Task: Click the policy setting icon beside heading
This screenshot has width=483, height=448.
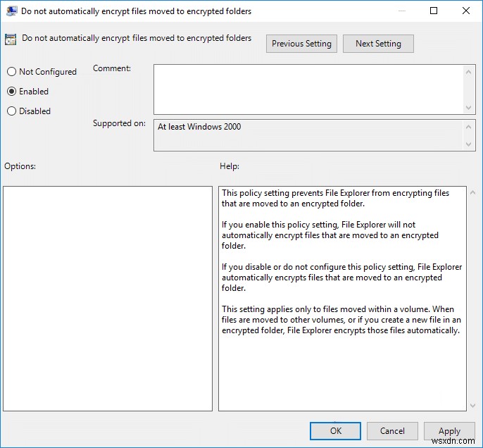Action: click(11, 39)
